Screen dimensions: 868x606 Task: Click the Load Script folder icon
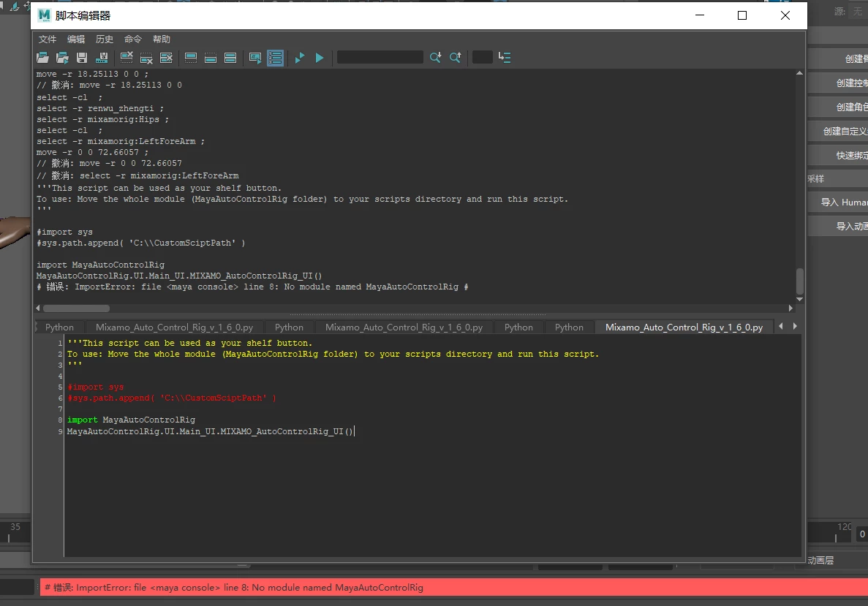click(42, 57)
